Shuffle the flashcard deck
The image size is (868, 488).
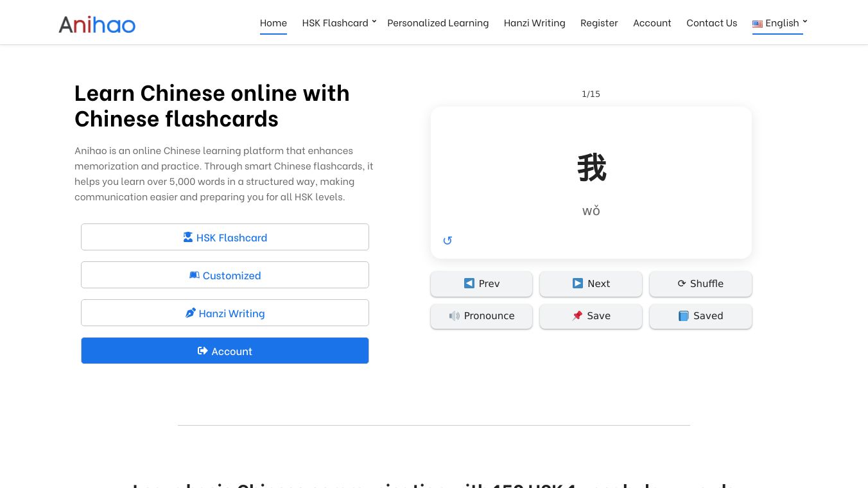pyautogui.click(x=700, y=284)
